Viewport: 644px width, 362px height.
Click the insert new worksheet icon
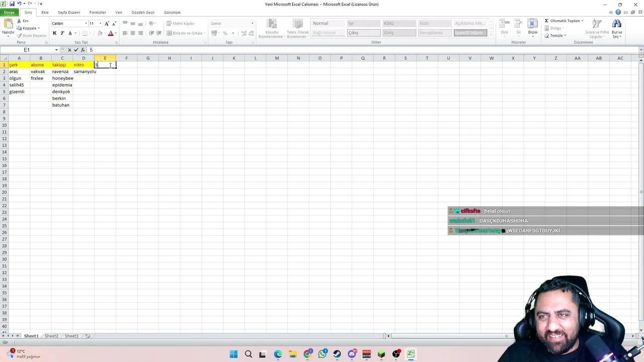point(88,336)
